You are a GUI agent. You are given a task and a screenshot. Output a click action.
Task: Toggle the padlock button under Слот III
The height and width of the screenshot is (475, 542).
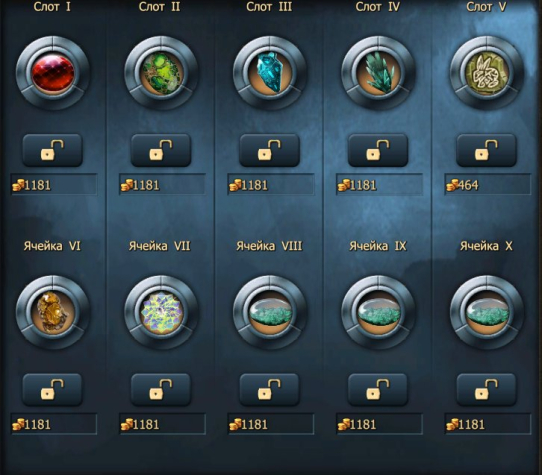[270, 150]
